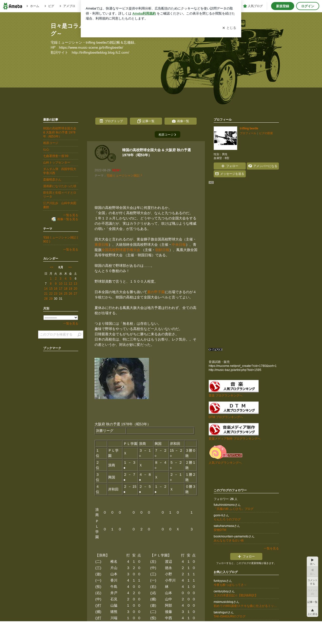Open テーマ 一覧を見る link
Screen dimensions: 322x644
pyautogui.click(x=70, y=250)
